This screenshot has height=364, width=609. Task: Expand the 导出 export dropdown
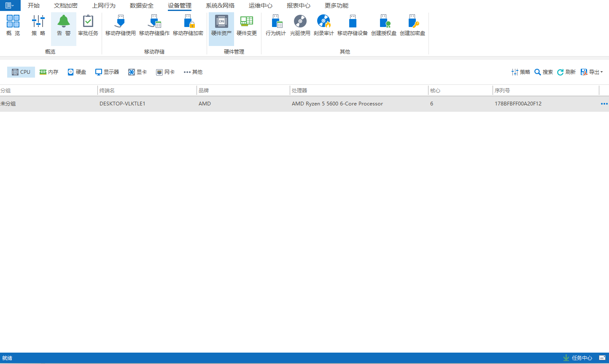click(x=592, y=72)
